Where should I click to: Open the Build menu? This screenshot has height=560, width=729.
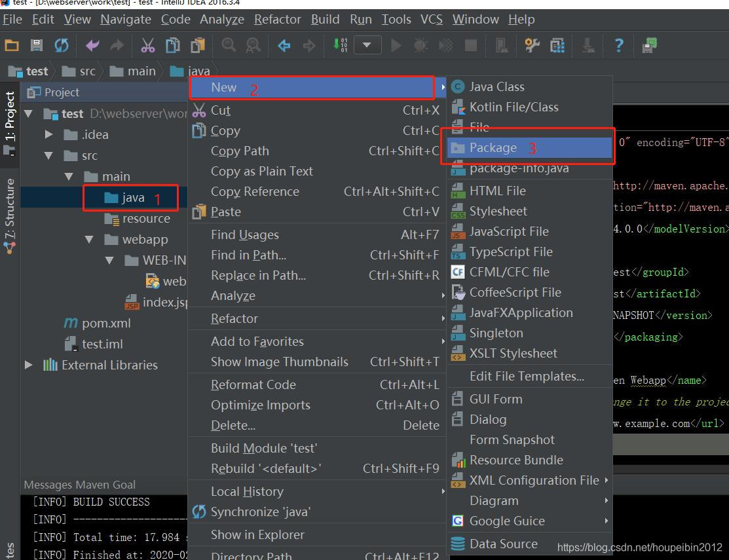pos(325,19)
